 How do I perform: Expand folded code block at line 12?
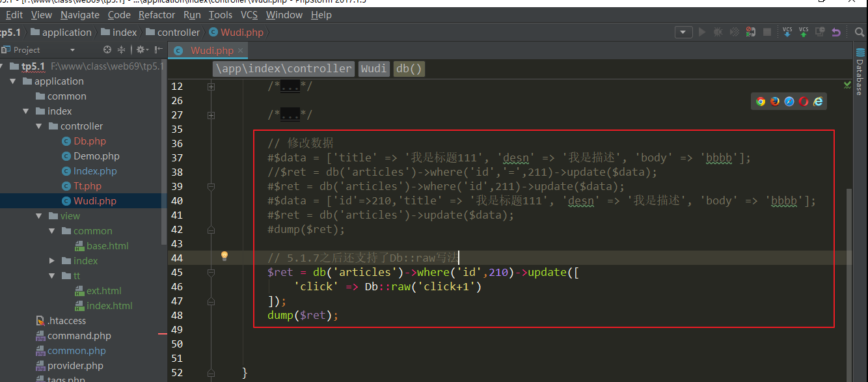coord(211,86)
